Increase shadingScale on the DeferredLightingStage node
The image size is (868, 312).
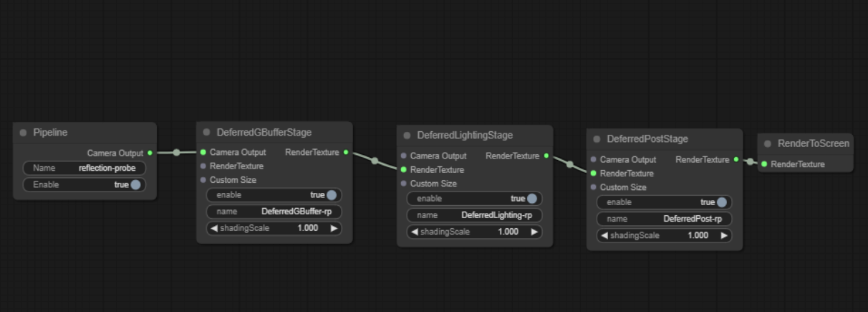534,232
